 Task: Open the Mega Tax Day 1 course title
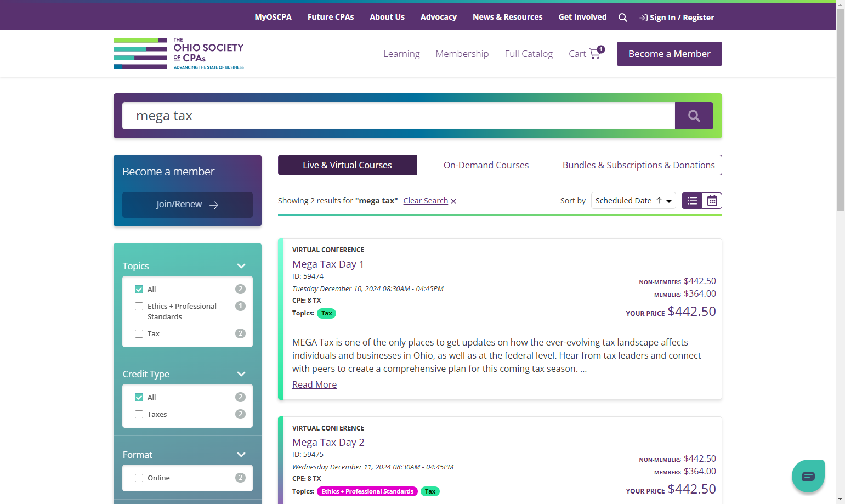(328, 264)
